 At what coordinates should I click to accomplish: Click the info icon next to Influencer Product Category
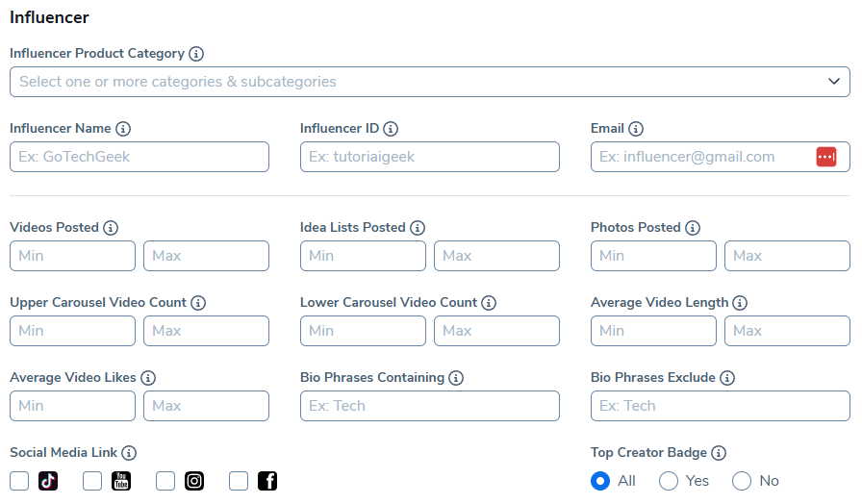click(196, 54)
